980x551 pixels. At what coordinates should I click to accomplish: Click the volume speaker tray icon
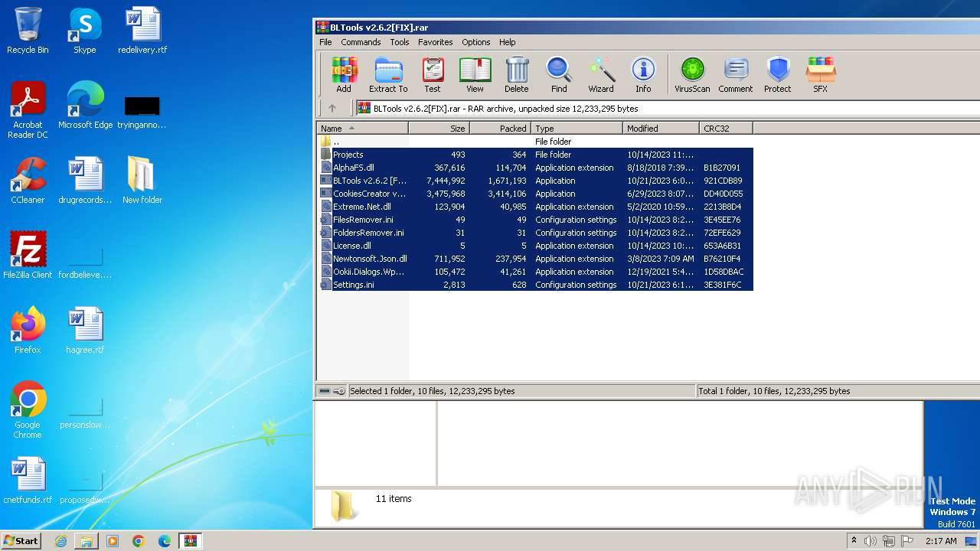point(870,541)
